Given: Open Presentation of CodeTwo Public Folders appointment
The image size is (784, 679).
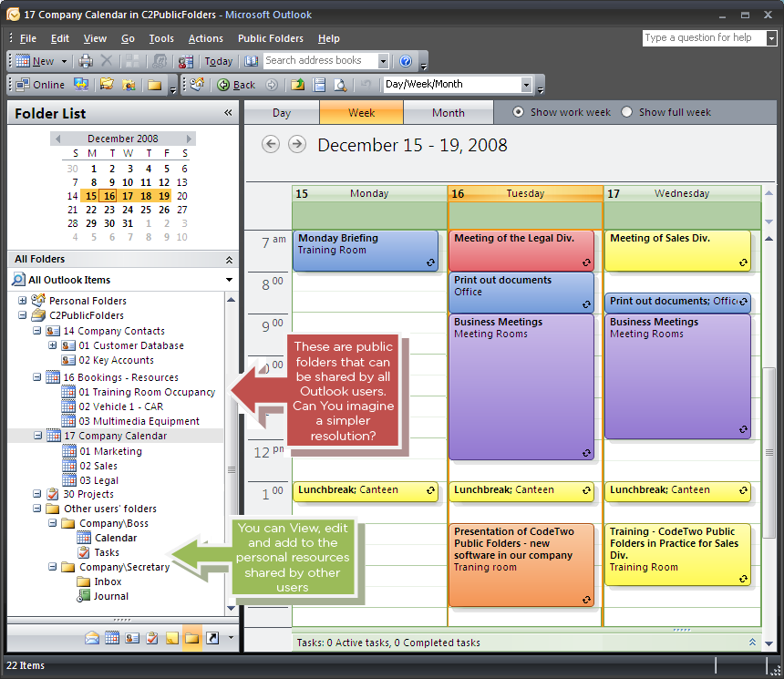Looking at the screenshot, I should (x=521, y=565).
